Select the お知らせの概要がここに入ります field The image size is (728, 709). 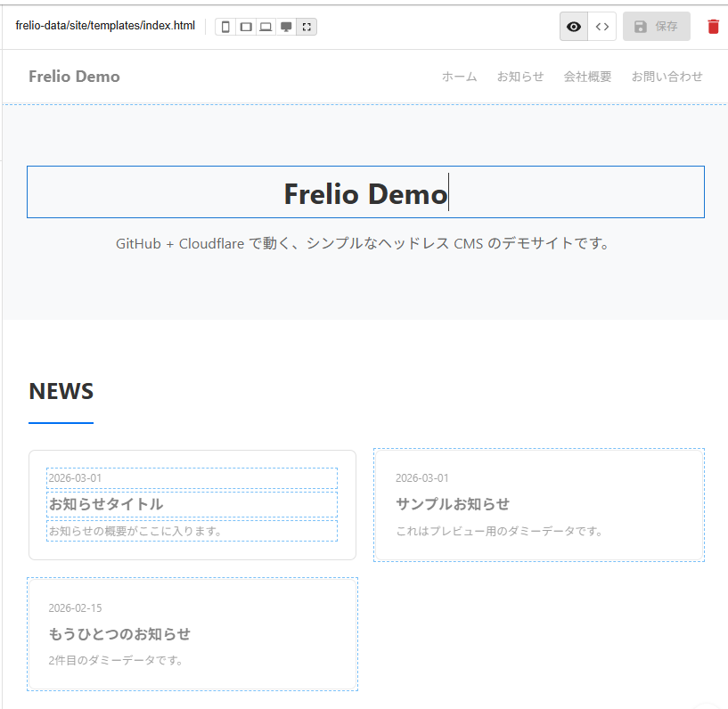192,531
